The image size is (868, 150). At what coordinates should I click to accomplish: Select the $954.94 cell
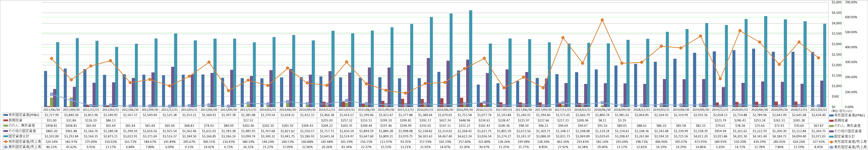720,131
